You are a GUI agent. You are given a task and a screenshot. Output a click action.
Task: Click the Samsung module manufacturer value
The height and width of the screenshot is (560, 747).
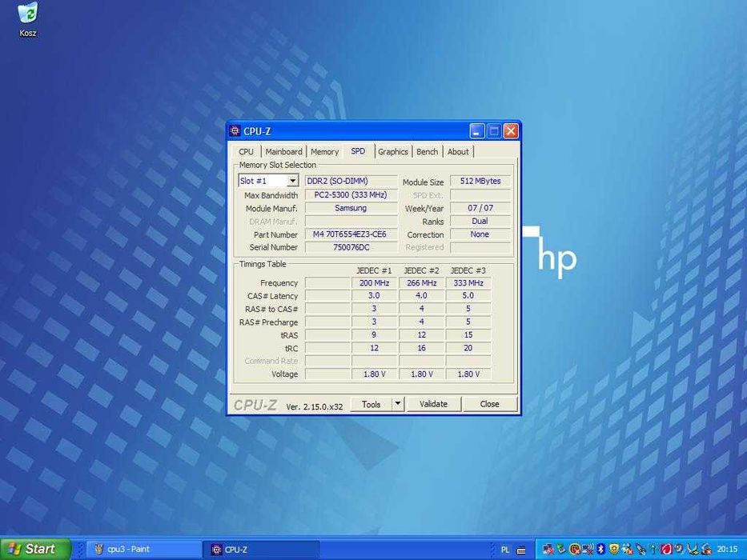pyautogui.click(x=351, y=208)
